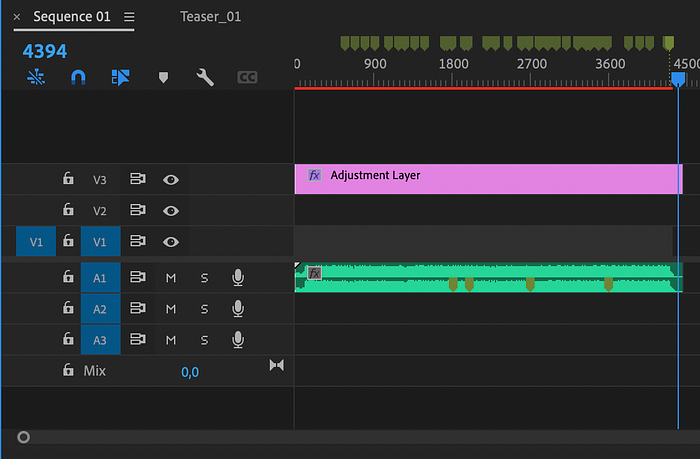This screenshot has height=459, width=700.
Task: Click time ruler at 900
Action: (375, 64)
